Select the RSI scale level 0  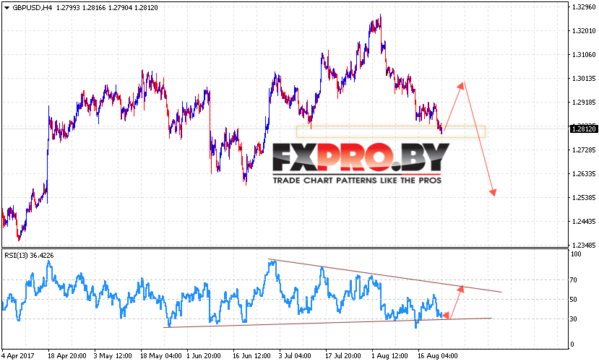click(572, 344)
